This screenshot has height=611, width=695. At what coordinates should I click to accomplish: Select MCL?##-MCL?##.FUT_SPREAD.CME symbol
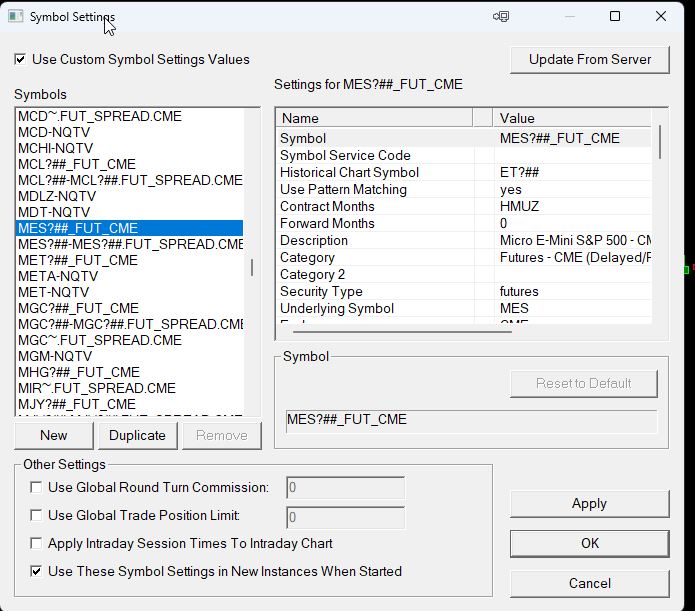[129, 180]
